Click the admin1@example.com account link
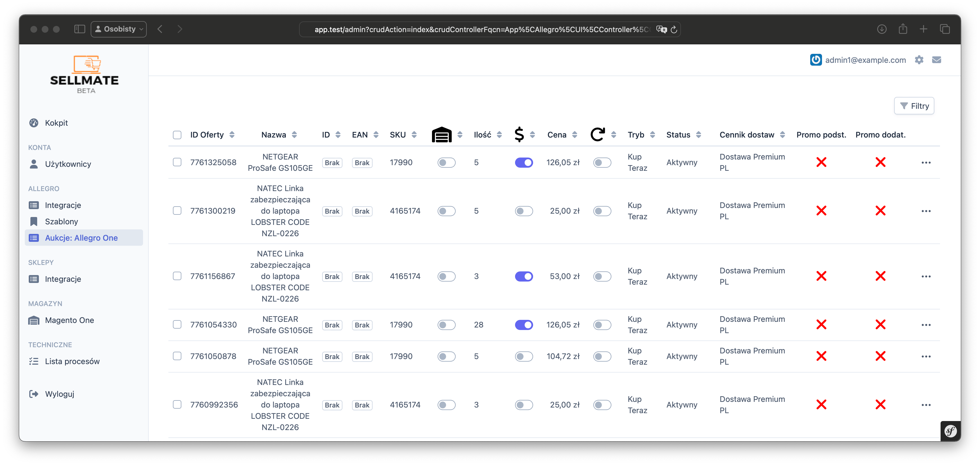 [x=865, y=60]
